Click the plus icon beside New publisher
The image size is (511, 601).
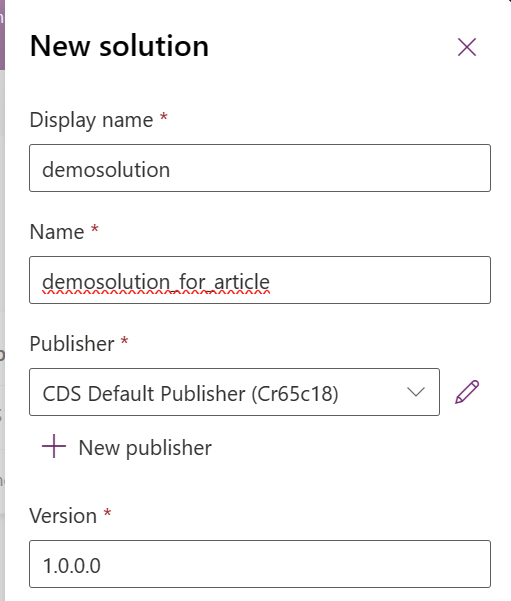pyautogui.click(x=54, y=447)
